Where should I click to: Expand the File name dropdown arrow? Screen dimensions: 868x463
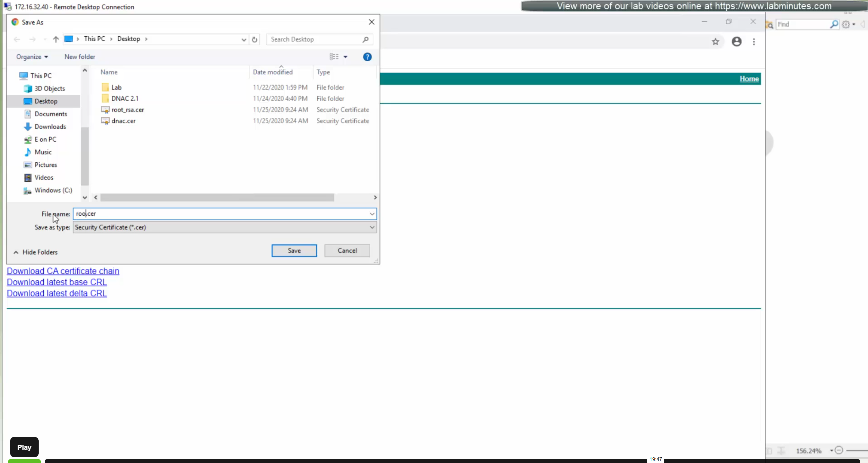click(372, 214)
